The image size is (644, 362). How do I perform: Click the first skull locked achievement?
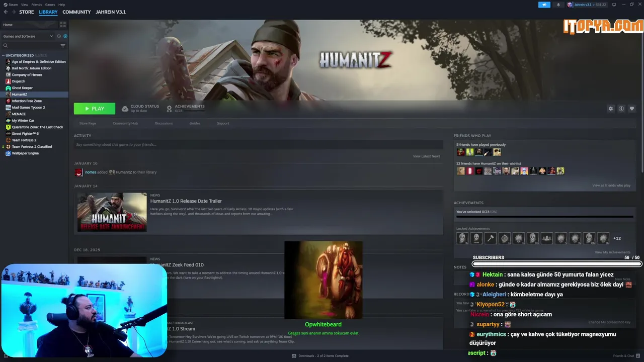[x=462, y=238]
